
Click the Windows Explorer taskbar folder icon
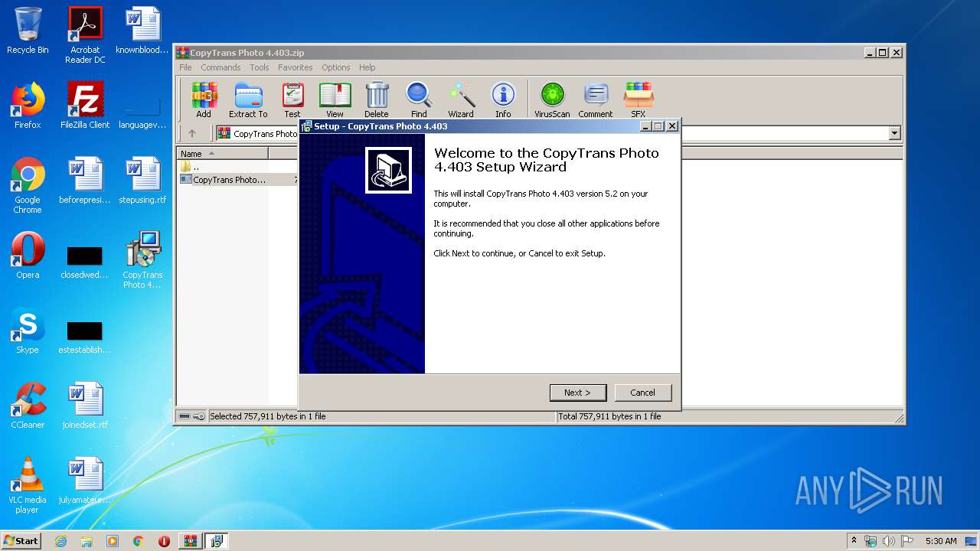coord(87,541)
